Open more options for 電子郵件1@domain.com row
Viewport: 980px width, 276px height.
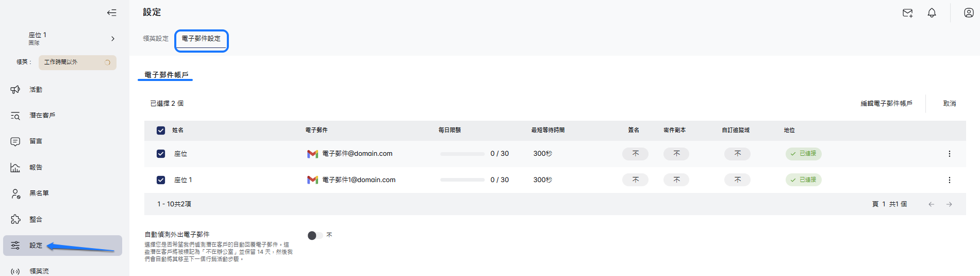tap(949, 180)
